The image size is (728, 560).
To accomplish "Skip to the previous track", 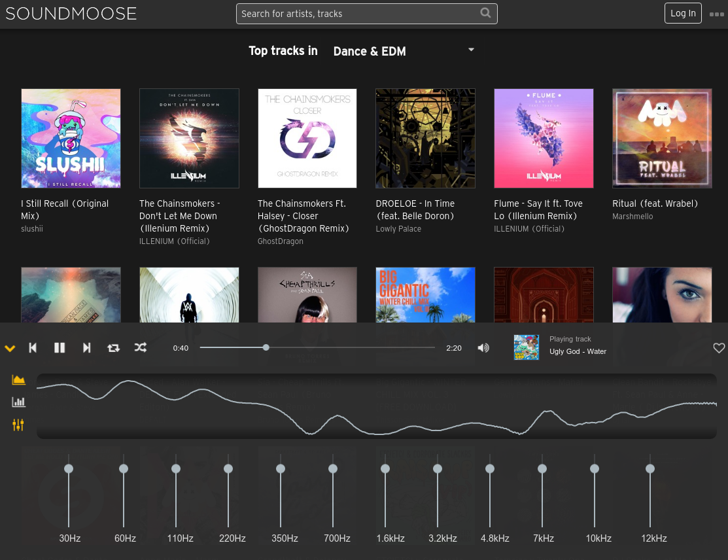I will [x=33, y=348].
